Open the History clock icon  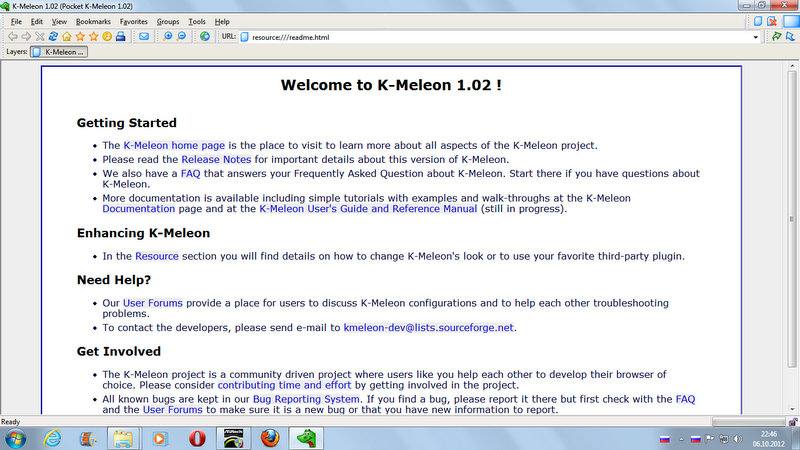(107, 37)
